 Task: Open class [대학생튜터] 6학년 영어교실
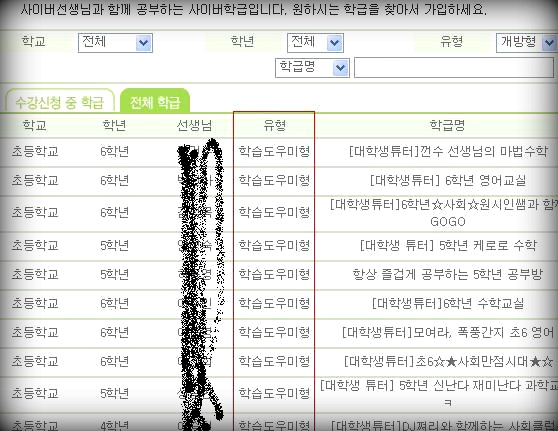pyautogui.click(x=448, y=180)
